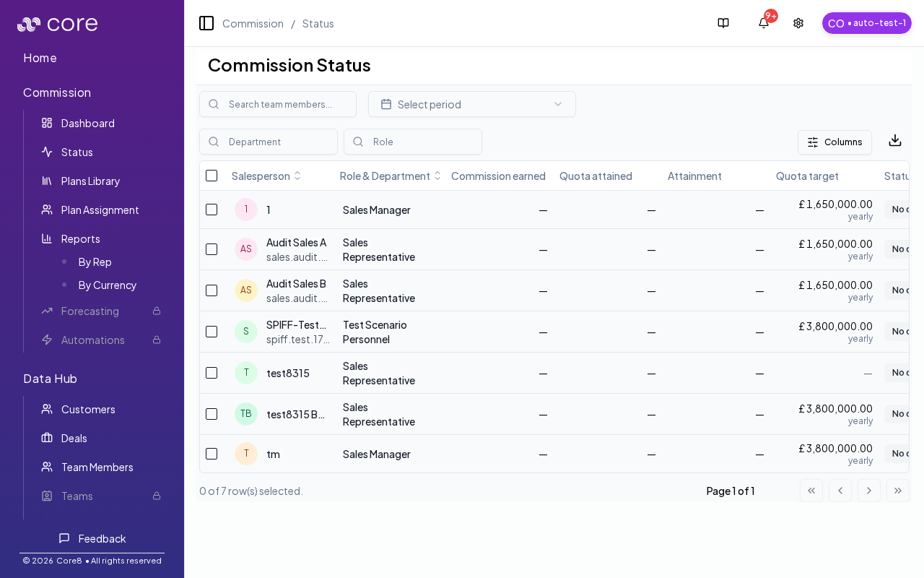924x578 pixels.
Task: Open Deals under Data Hub
Action: click(x=74, y=438)
